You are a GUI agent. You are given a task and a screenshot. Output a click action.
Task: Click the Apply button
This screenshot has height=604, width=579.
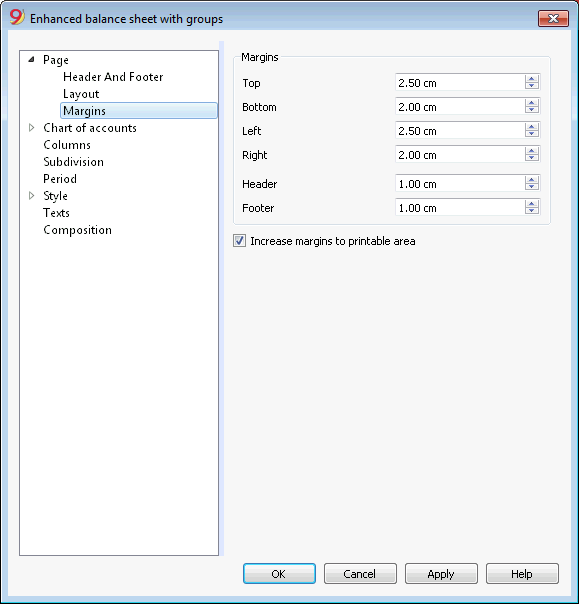[x=441, y=574]
